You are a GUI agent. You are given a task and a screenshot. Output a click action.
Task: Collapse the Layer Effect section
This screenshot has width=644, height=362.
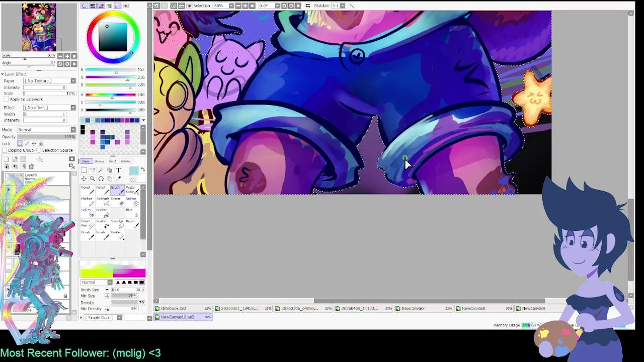[3, 74]
